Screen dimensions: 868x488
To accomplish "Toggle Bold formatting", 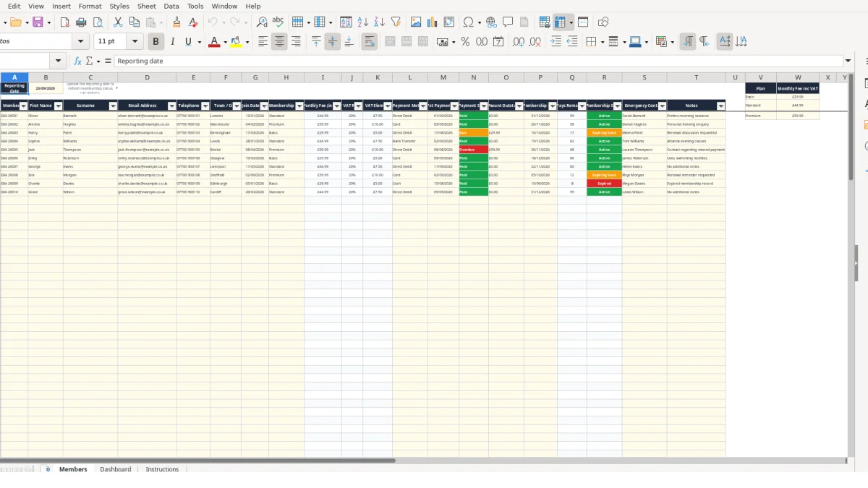I will [x=155, y=42].
